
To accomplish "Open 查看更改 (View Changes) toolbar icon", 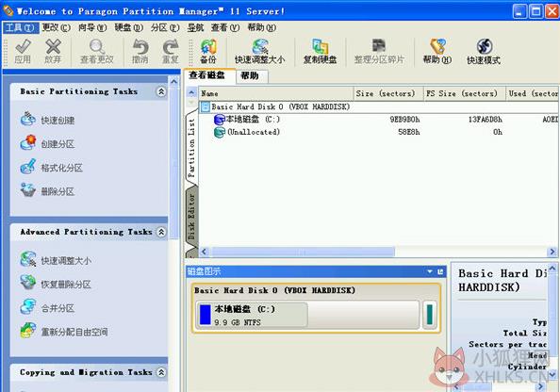I will tap(97, 52).
